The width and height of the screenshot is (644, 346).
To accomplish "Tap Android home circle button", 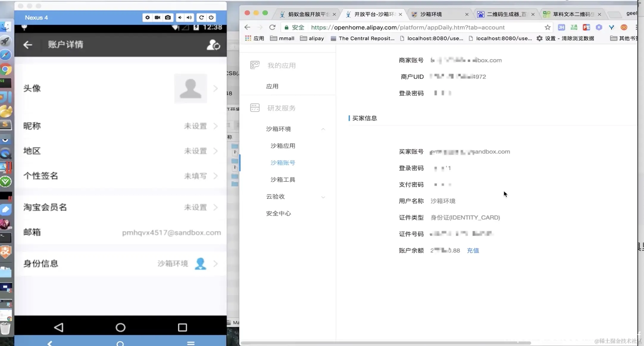I will pos(120,327).
